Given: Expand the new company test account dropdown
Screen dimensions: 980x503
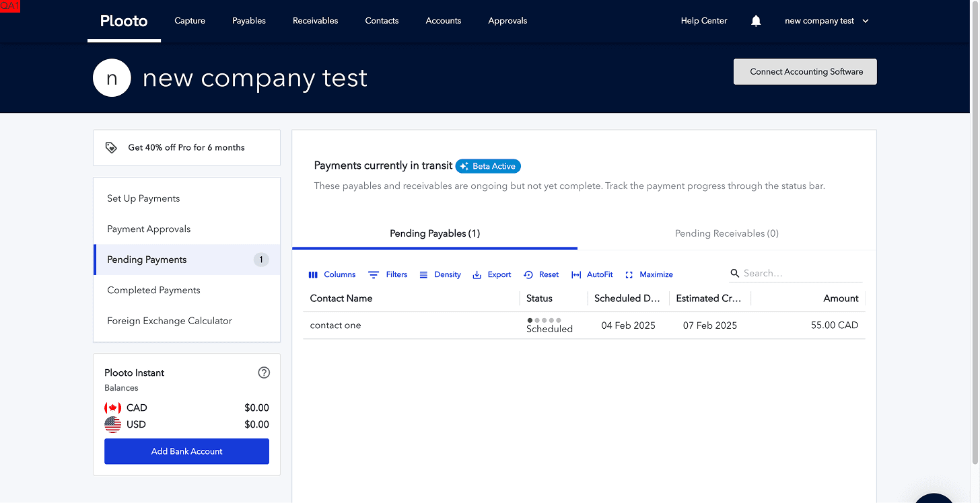Looking at the screenshot, I should 827,21.
